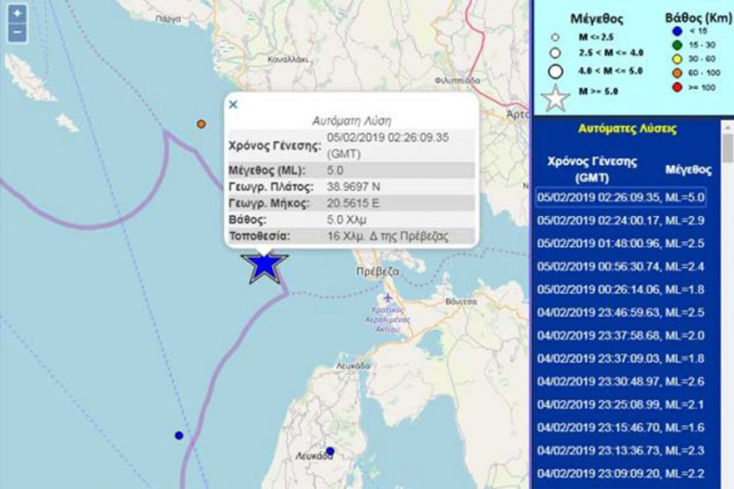The image size is (734, 489).
Task: Click the blue earthquake dot in the sea
Action: [x=179, y=435]
